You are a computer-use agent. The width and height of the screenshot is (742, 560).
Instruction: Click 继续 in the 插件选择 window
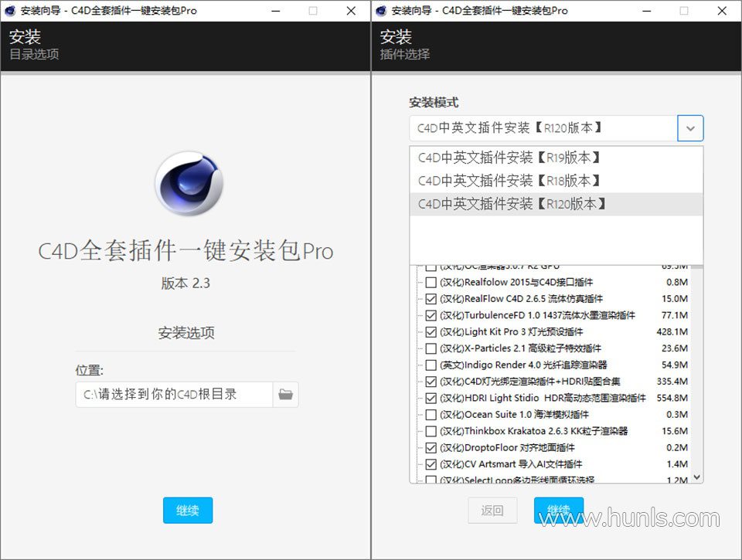[x=559, y=511]
